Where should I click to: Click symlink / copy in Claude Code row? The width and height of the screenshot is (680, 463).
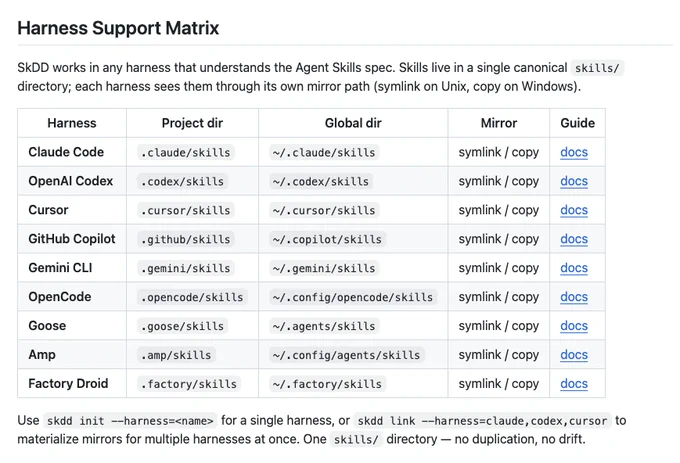[499, 152]
